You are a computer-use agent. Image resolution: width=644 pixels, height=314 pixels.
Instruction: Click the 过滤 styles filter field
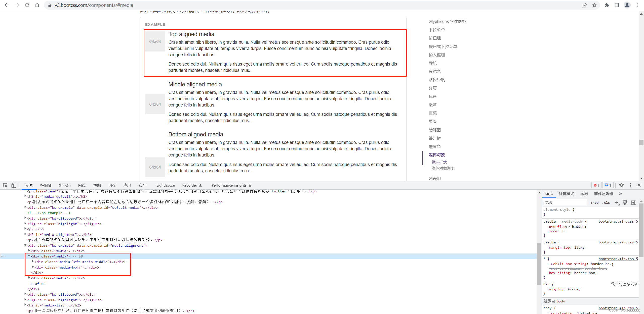tap(565, 202)
